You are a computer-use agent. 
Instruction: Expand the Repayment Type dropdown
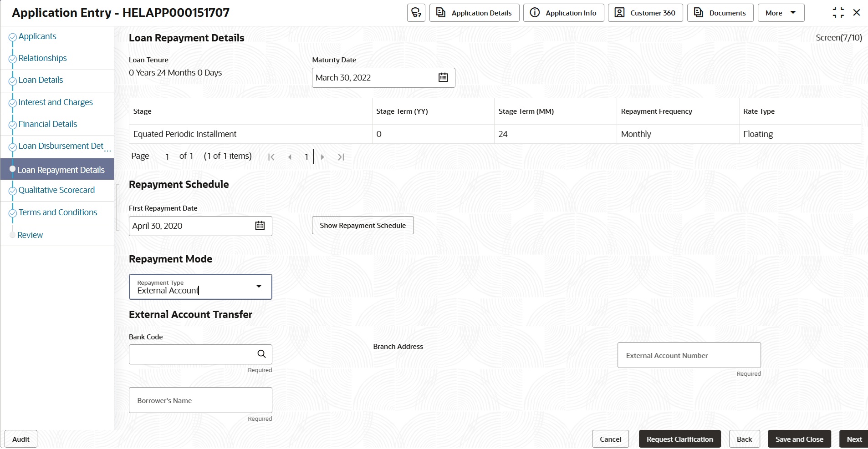(259, 287)
